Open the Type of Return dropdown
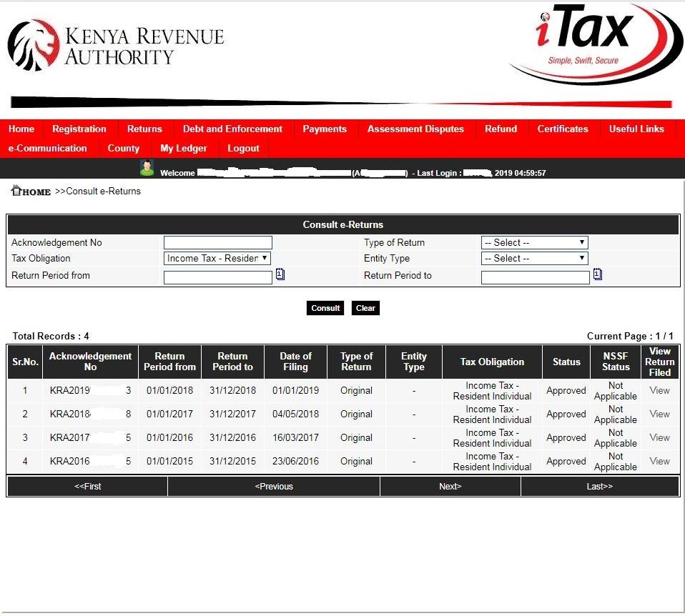Image resolution: width=685 pixels, height=616 pixels. [534, 243]
